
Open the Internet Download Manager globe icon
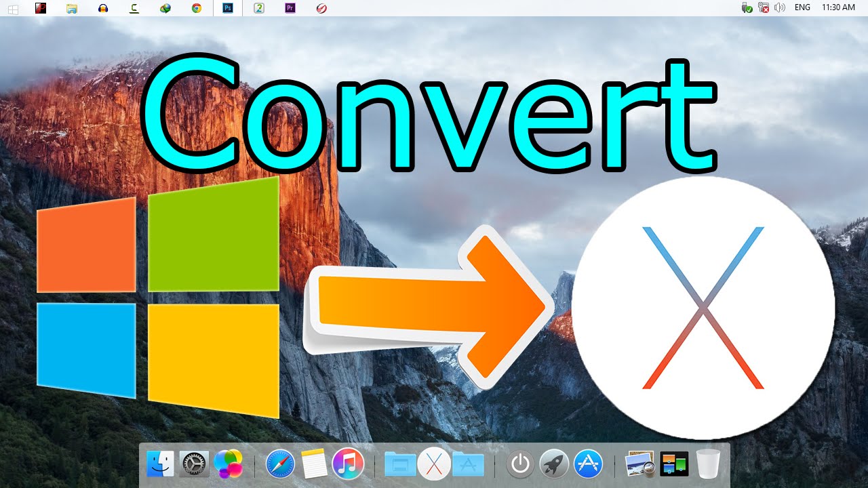click(165, 8)
